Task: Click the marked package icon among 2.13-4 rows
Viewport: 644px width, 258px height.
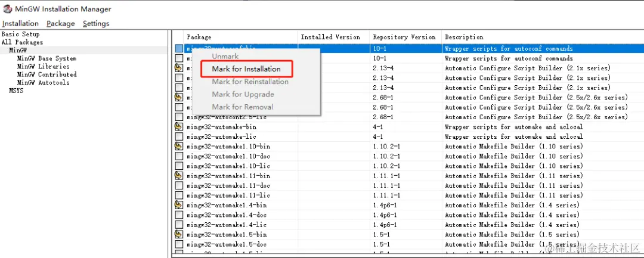Action: pos(179,68)
